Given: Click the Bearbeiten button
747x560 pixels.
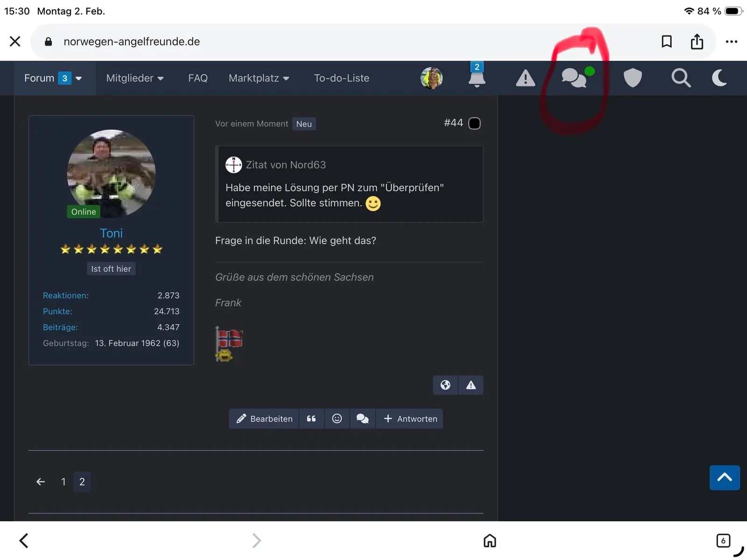Looking at the screenshot, I should [x=264, y=419].
